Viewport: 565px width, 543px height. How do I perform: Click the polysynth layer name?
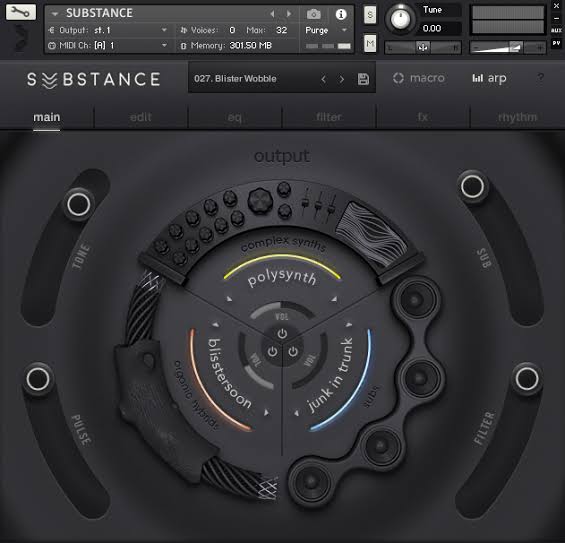pyautogui.click(x=282, y=278)
